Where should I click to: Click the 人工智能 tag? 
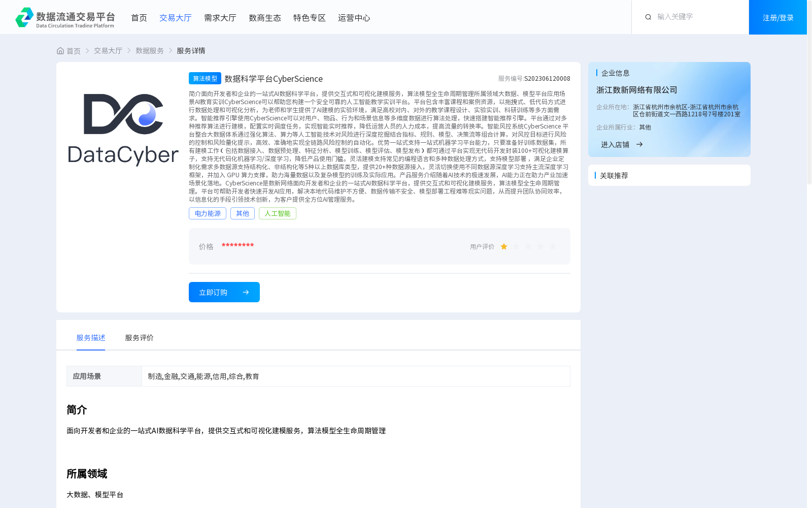[278, 213]
